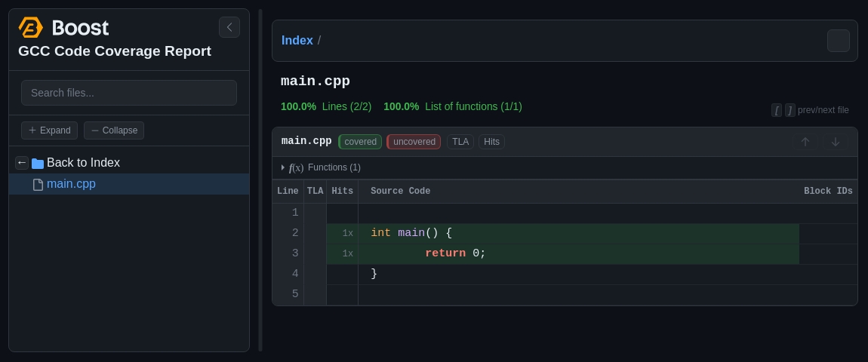Expand all tree items with Expand button

49,130
